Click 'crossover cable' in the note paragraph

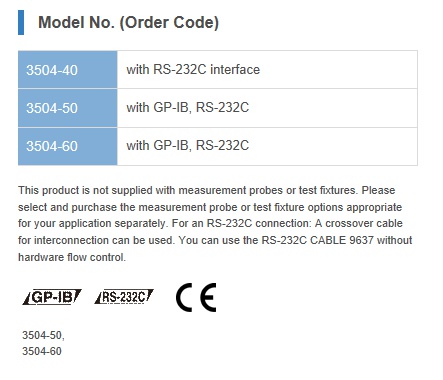[x=364, y=223]
